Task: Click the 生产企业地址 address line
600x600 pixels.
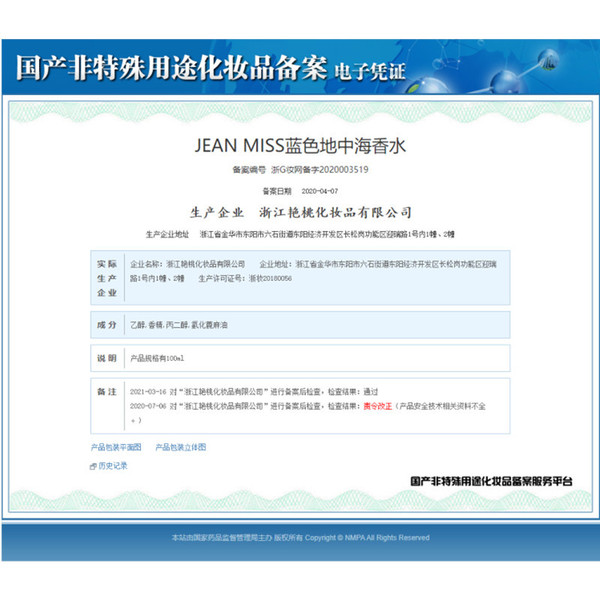Action: [300, 234]
